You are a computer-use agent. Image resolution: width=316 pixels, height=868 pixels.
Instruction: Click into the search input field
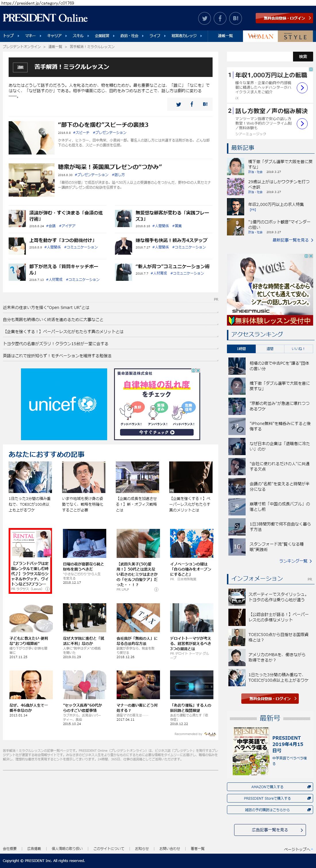point(260,57)
